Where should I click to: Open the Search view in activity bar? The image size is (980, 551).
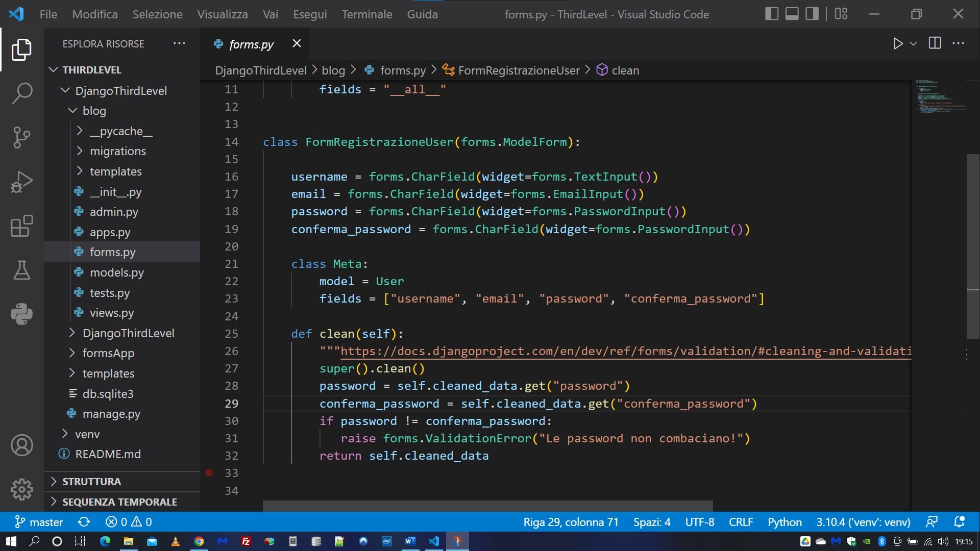[x=21, y=93]
